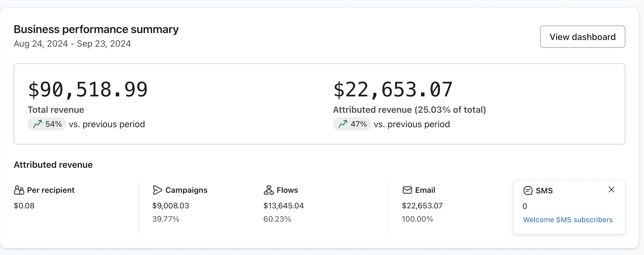644x255 pixels.
Task: Click the 47% growth badge
Action: pyautogui.click(x=352, y=124)
